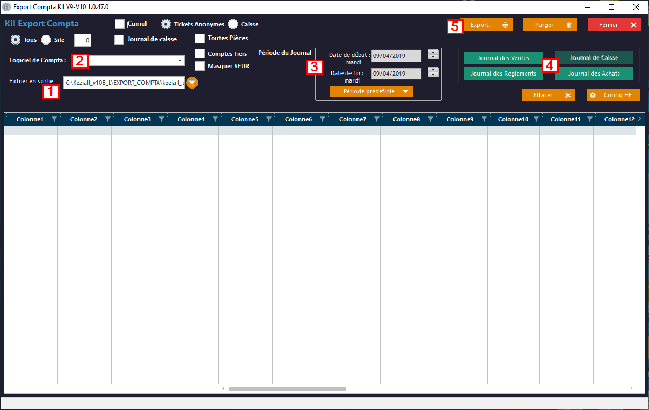Open Journal des Ventes
The height and width of the screenshot is (410, 649).
(503, 58)
